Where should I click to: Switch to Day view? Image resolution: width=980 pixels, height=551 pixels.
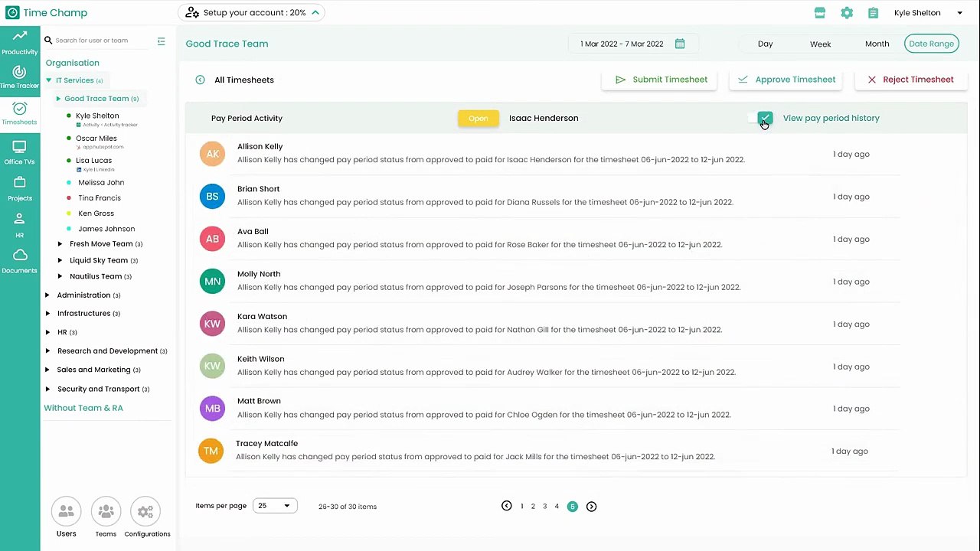coord(765,44)
